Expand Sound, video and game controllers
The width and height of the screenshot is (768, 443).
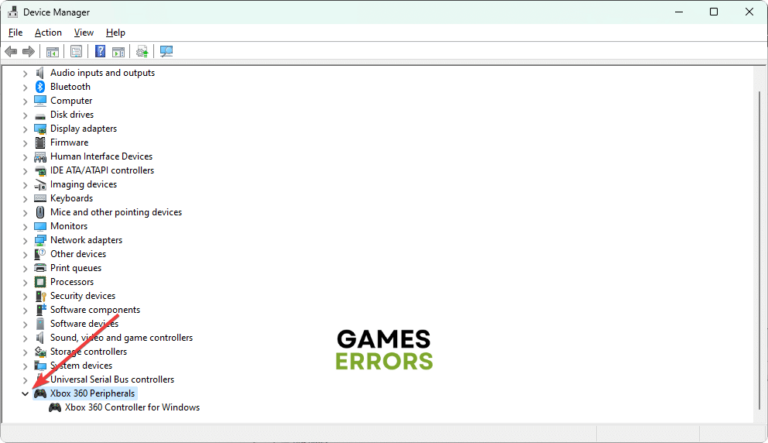coord(25,338)
